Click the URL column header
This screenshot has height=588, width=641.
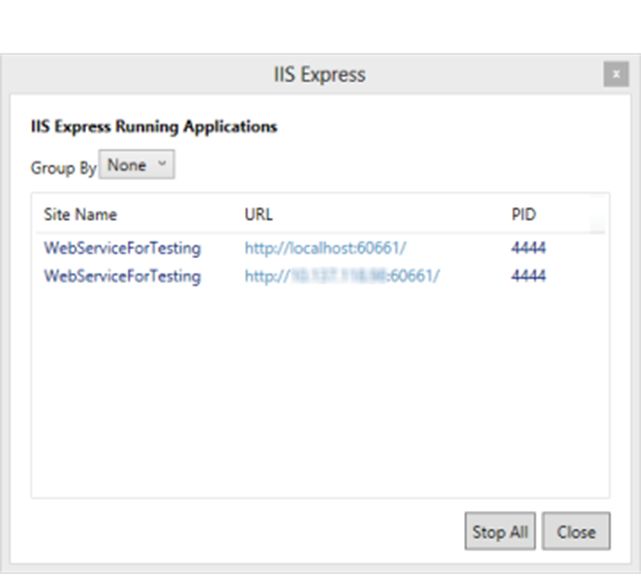(258, 215)
